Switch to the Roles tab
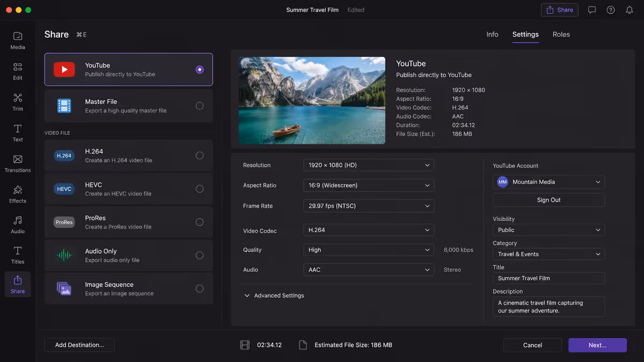644x362 pixels. [x=561, y=34]
